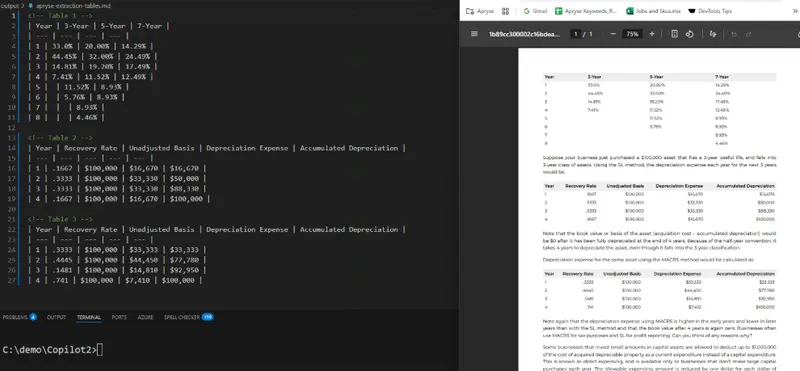Open the Jobs and Skus.xlsx bookmark
Image resolution: width=800 pixels, height=371 pixels.
(x=654, y=11)
